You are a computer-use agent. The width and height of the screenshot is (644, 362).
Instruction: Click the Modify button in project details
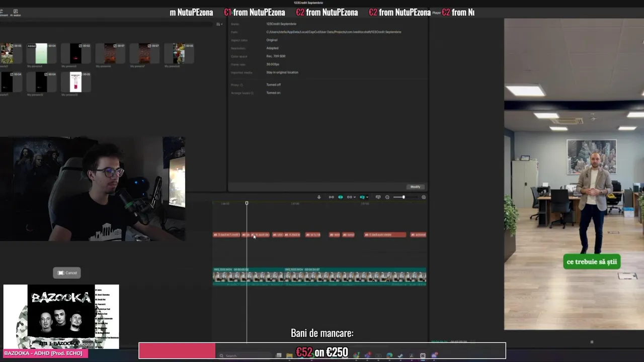point(416,187)
